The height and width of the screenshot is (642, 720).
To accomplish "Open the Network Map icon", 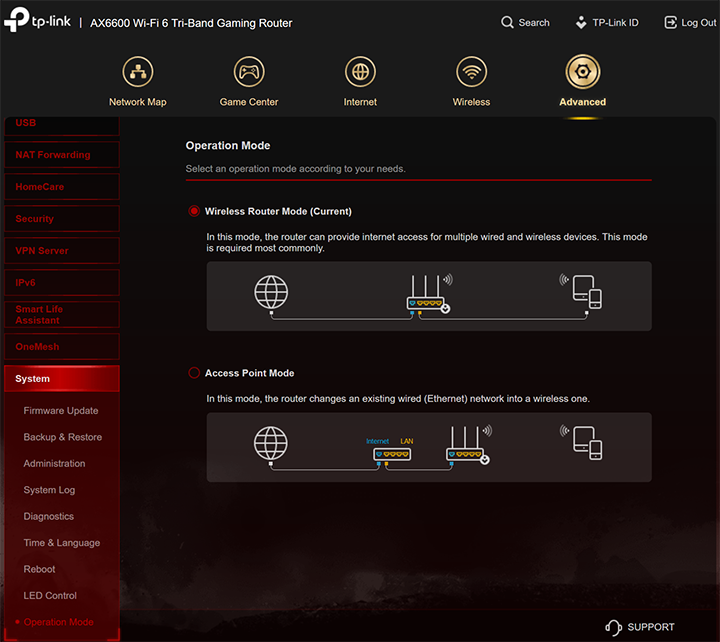I will coord(138,72).
